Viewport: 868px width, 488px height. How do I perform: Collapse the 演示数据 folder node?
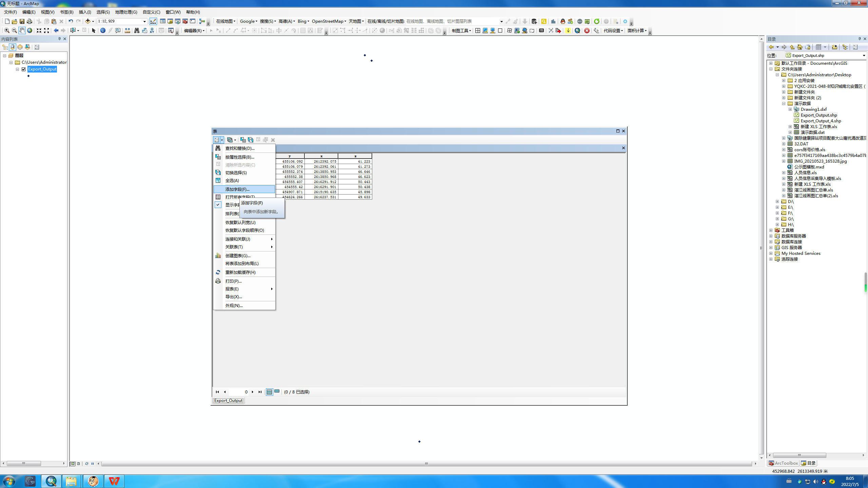(784, 103)
